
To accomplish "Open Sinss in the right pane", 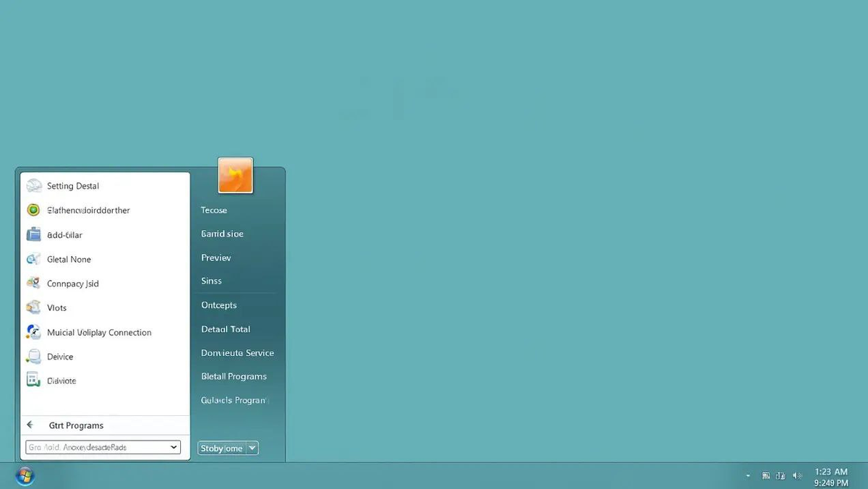I will point(211,281).
